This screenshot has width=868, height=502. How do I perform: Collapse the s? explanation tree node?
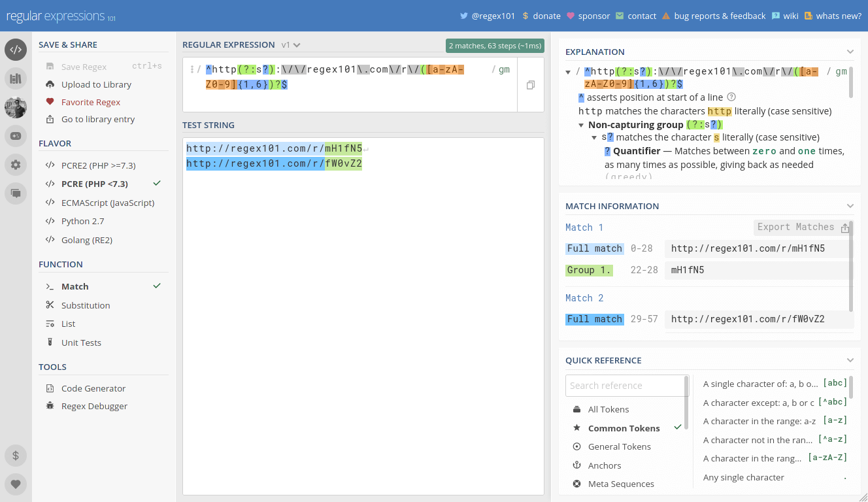tap(594, 138)
